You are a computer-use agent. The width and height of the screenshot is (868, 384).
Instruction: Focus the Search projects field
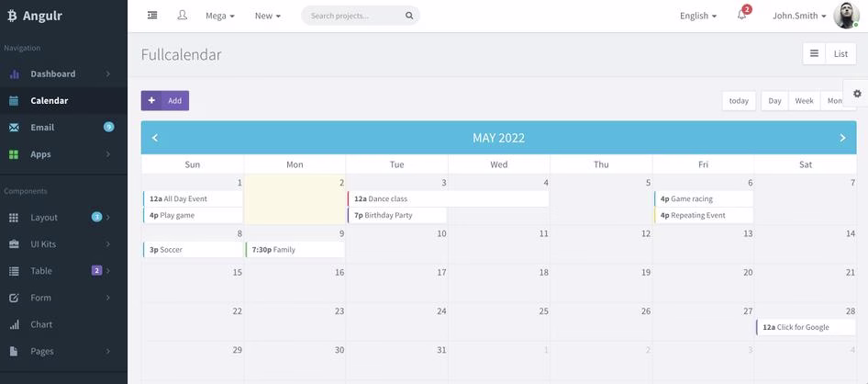click(361, 16)
